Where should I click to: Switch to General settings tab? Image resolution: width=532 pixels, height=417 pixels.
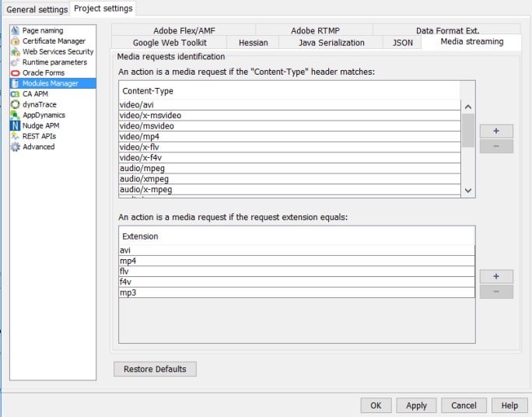tap(36, 9)
